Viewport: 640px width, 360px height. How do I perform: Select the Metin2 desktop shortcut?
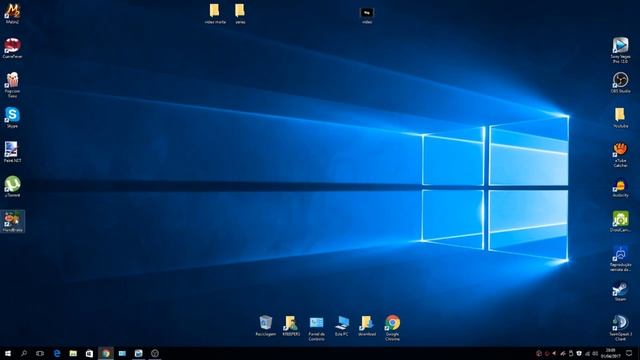(x=12, y=13)
